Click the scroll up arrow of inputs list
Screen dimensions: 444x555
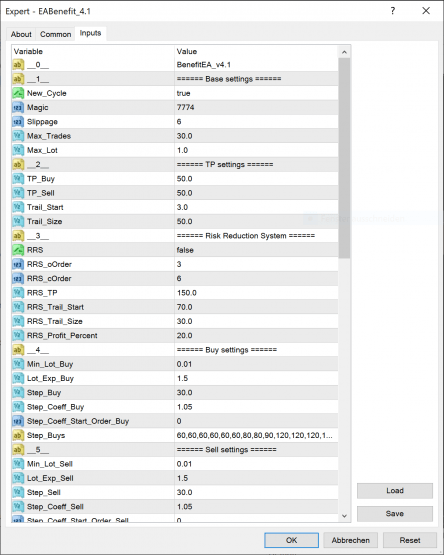point(344,52)
